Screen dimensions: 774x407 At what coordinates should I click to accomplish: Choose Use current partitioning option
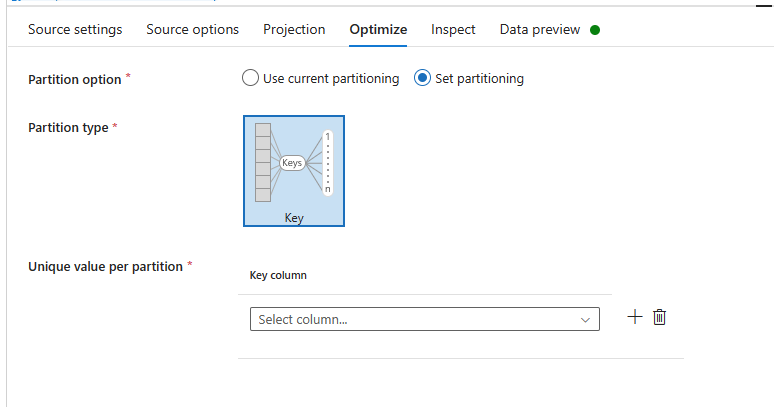(250, 78)
